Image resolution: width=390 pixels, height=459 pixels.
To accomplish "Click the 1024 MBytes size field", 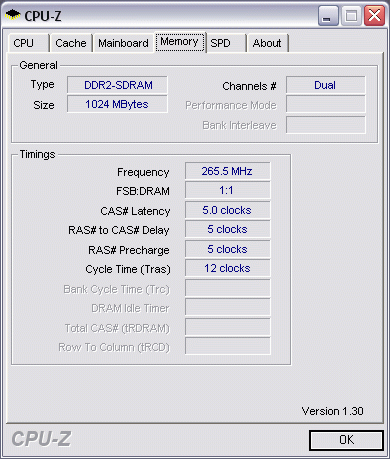I will (117, 104).
